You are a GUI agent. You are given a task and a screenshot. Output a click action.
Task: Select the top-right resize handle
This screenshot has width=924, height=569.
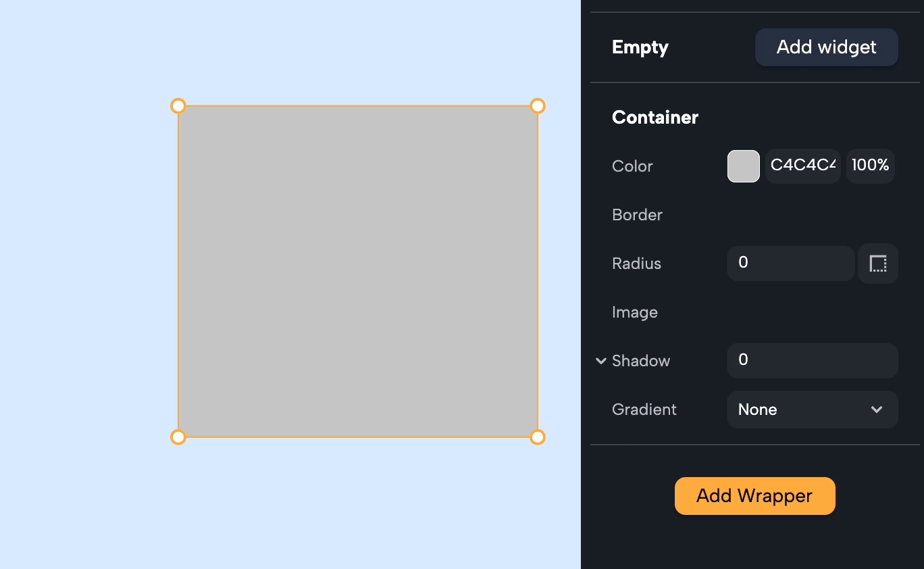538,106
